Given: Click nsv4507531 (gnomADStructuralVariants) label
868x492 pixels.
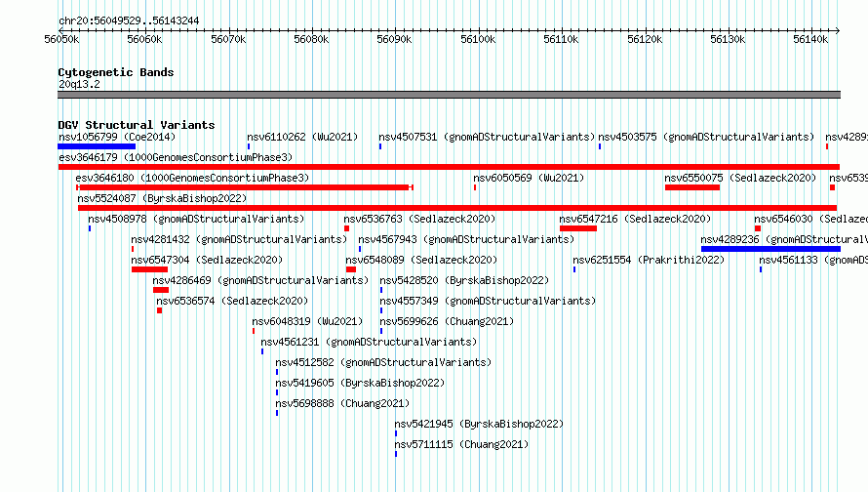Looking at the screenshot, I should 487,137.
